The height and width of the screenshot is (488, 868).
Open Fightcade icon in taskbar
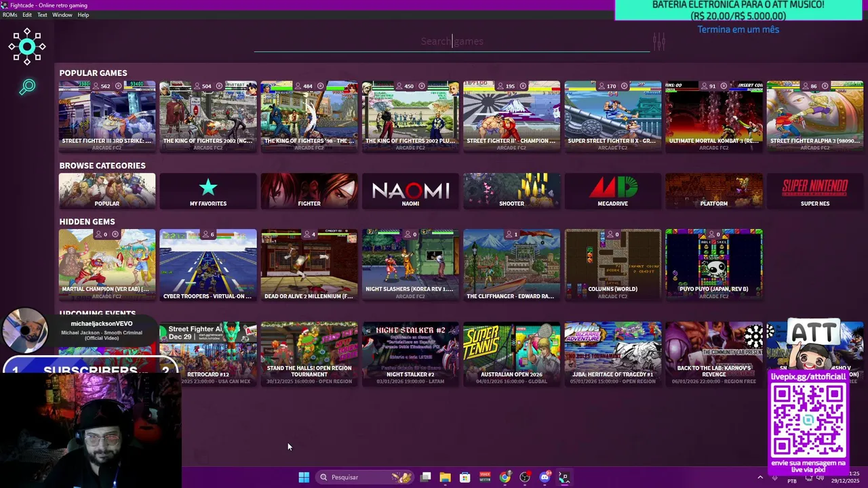[564, 477]
